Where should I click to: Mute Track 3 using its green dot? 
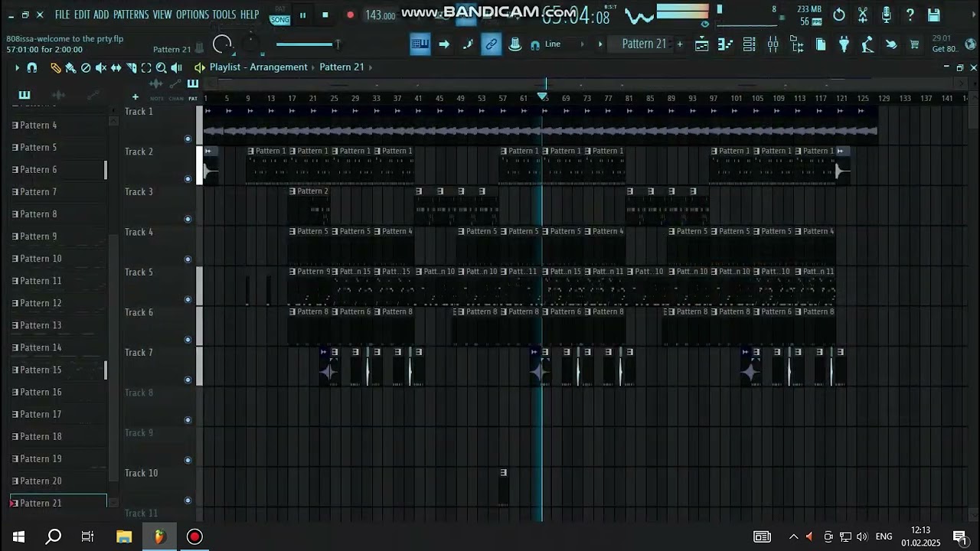188,219
